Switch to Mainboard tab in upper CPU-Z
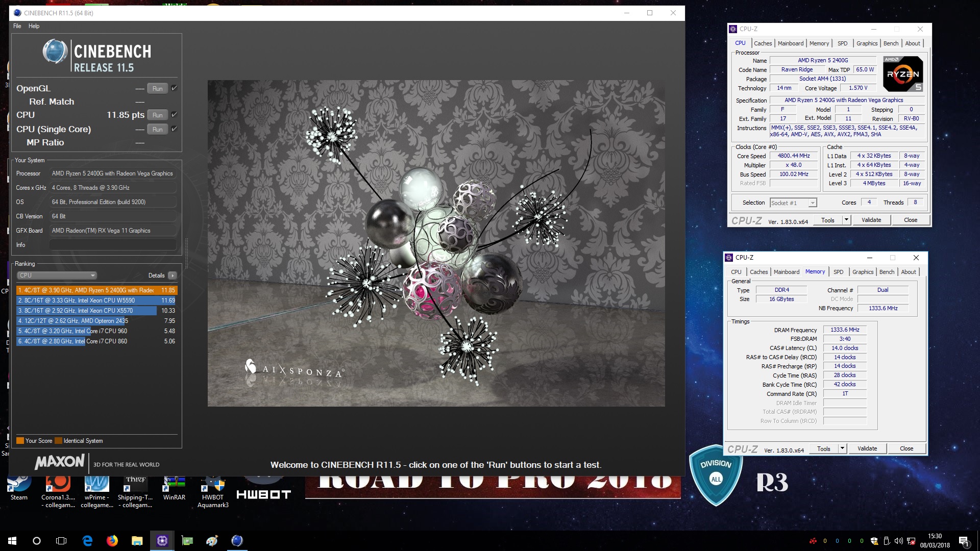This screenshot has width=980, height=551. pyautogui.click(x=791, y=43)
